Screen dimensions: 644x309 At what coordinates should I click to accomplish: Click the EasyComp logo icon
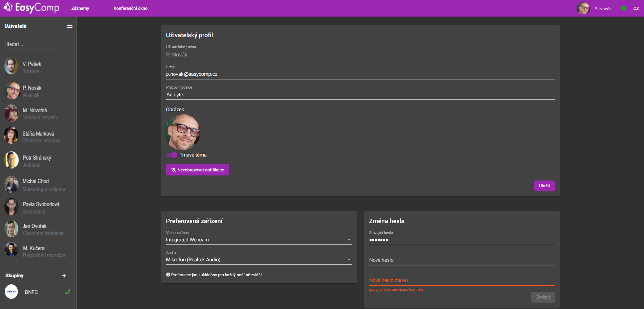tap(8, 7)
